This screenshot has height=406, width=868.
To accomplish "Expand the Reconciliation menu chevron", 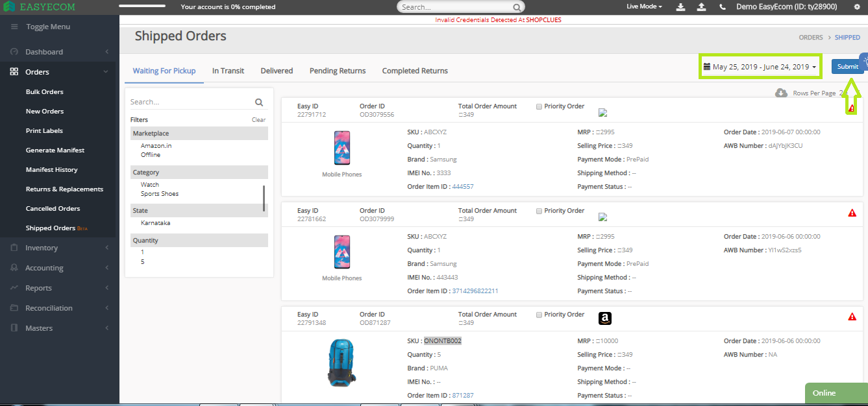I will pyautogui.click(x=106, y=308).
